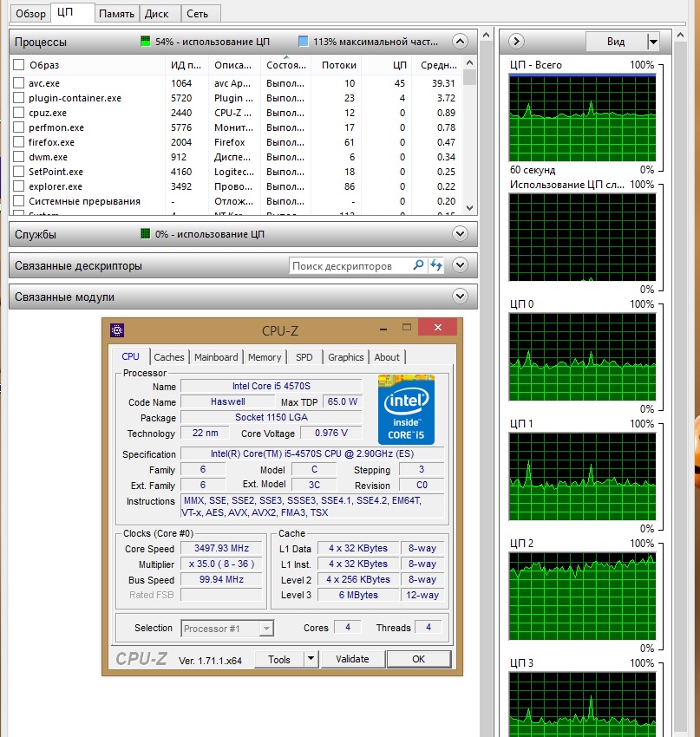
Task: Click the ЦП 0 usage graph
Action: click(x=583, y=356)
